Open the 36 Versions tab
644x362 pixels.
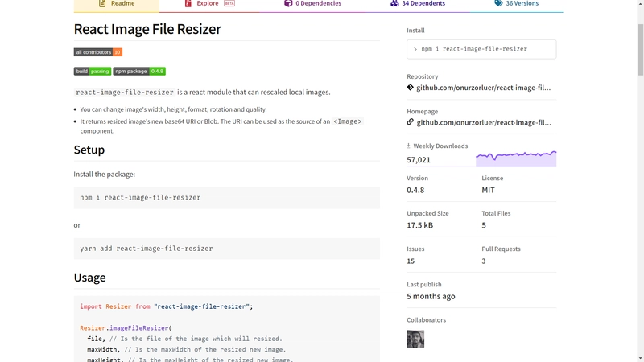[516, 4]
